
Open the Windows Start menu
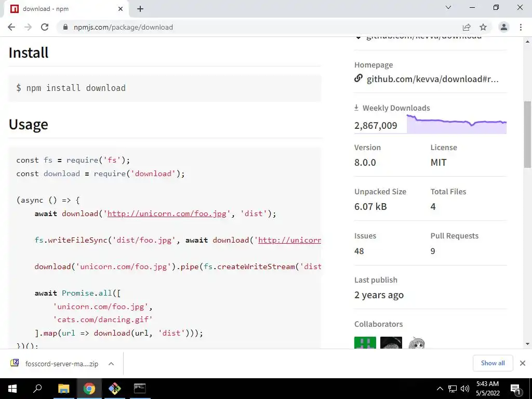(12, 389)
